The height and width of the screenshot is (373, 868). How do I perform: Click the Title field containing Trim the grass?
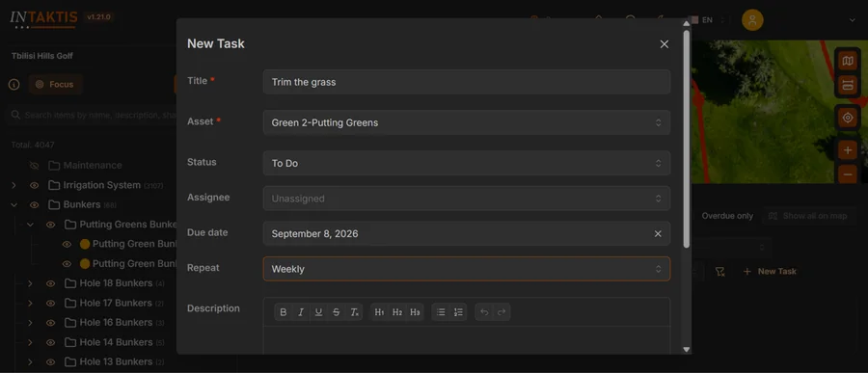(x=467, y=82)
